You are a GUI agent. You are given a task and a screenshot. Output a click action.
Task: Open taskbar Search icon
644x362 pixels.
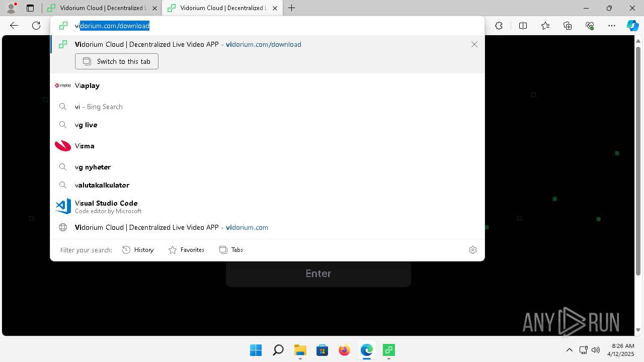[x=278, y=350]
